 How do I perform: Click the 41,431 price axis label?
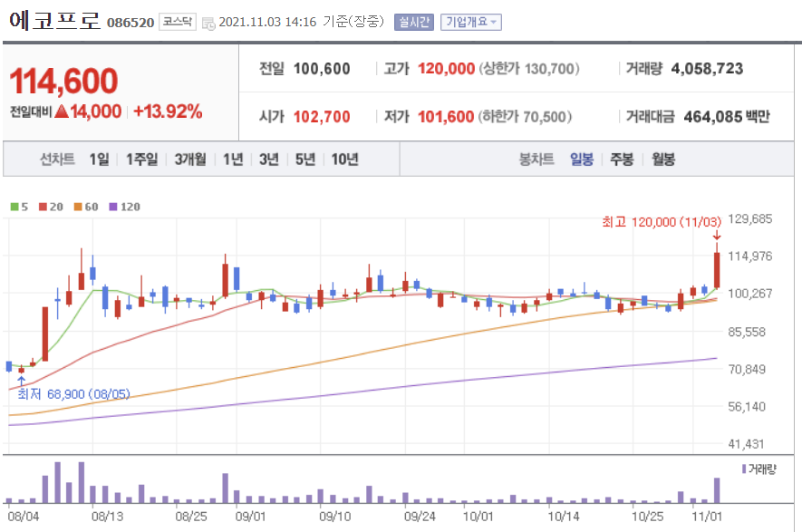click(746, 444)
